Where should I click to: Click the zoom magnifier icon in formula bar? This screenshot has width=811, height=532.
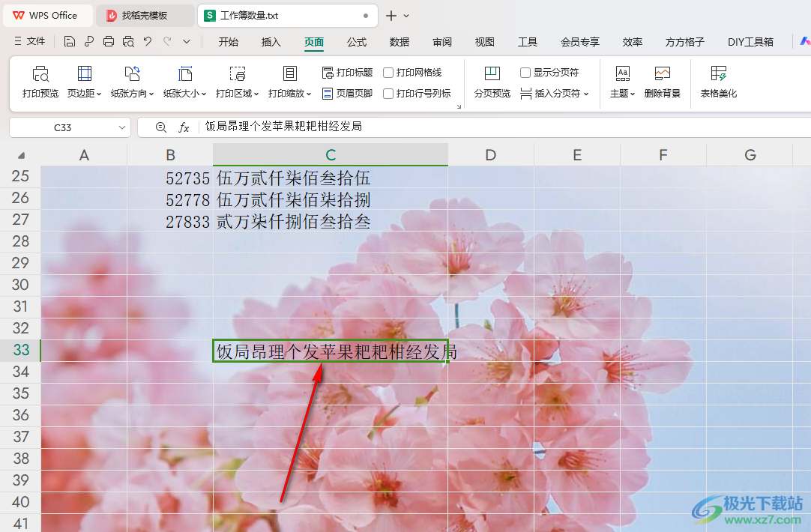tap(161, 127)
